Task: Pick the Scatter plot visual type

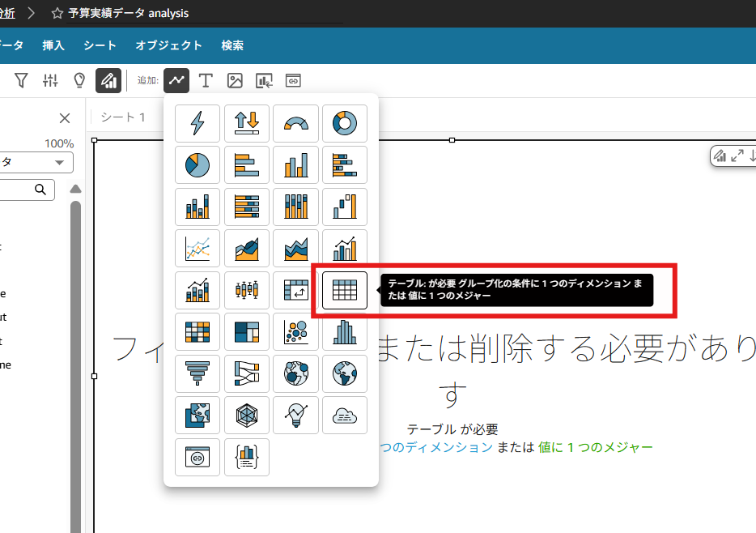Action: (x=295, y=332)
